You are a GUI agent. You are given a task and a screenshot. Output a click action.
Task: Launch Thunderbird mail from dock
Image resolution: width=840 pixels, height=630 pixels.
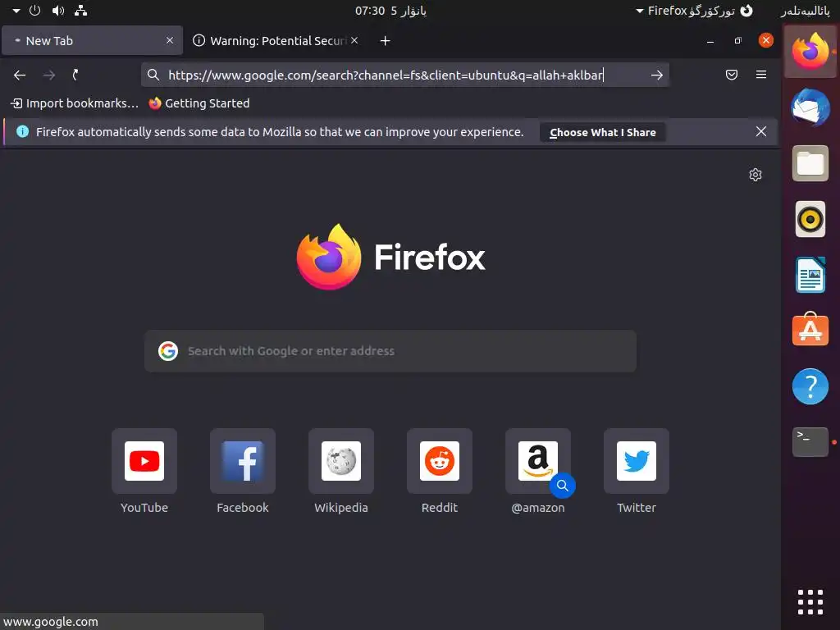click(x=810, y=107)
